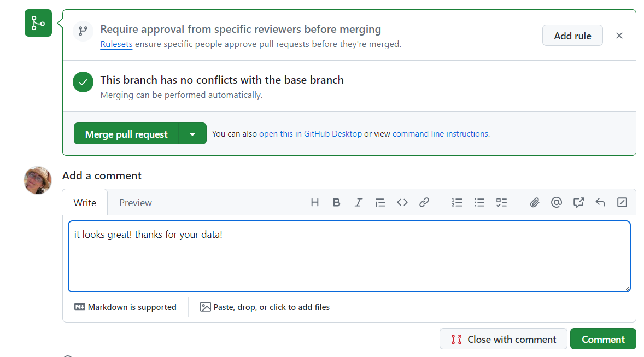This screenshot has height=357, width=644.
Task: Add a link via the link icon
Action: click(424, 202)
